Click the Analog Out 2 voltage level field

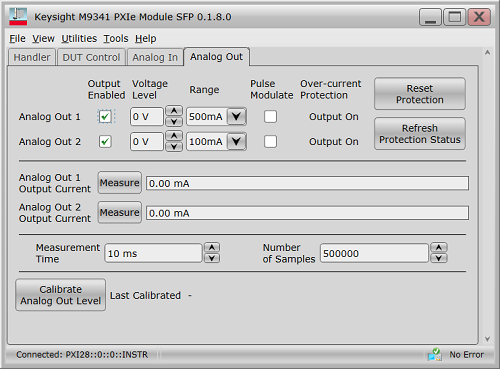point(147,142)
